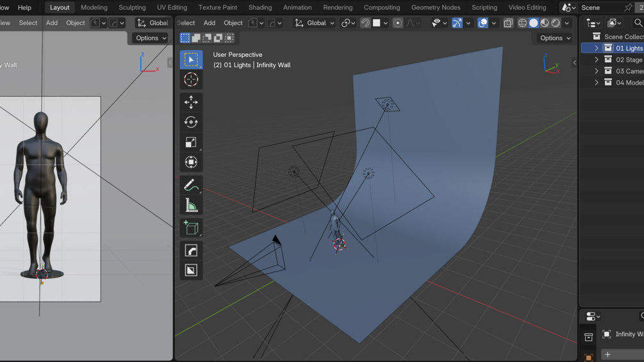
Task: Open the Help menu
Action: point(24,8)
